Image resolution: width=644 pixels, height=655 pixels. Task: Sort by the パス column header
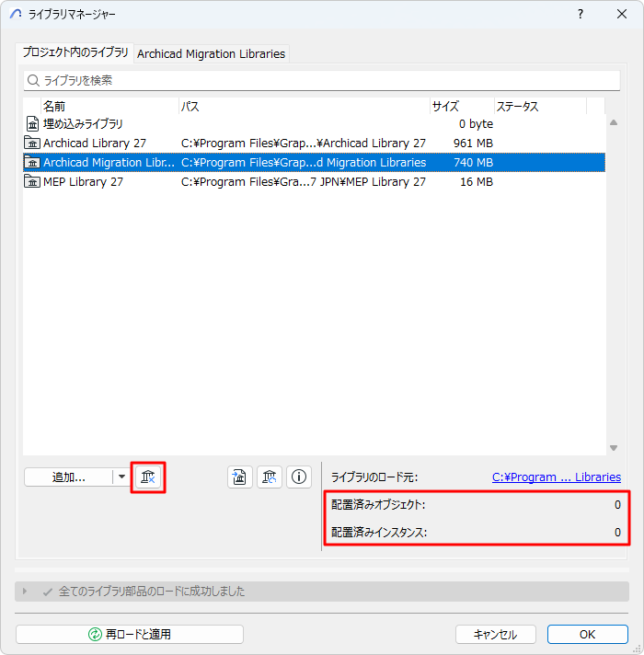[x=305, y=106]
